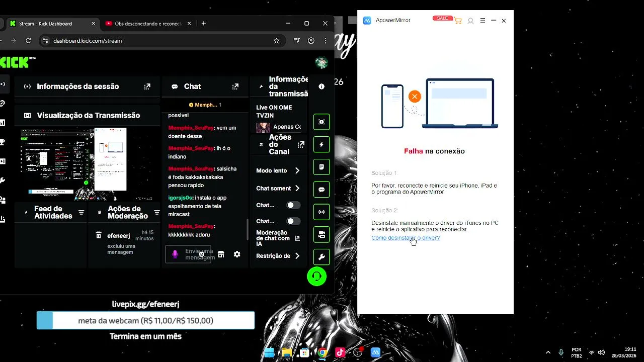Open chat settings gear icon
The width and height of the screenshot is (644, 362).
pyautogui.click(x=237, y=254)
